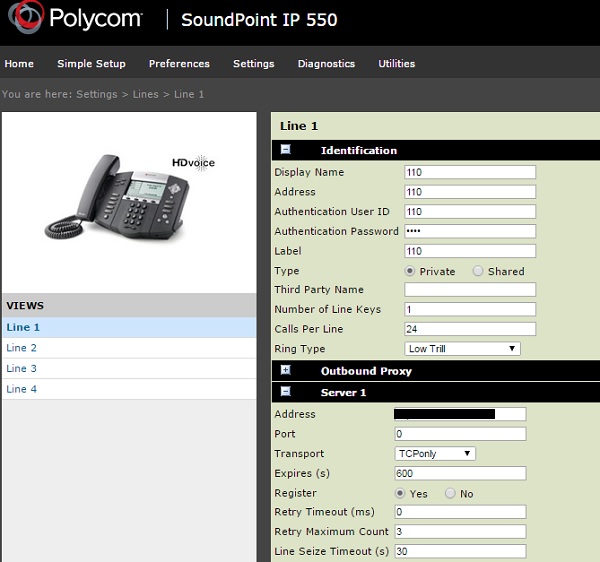The height and width of the screenshot is (562, 600).
Task: Open the Preferences menu
Action: point(179,64)
